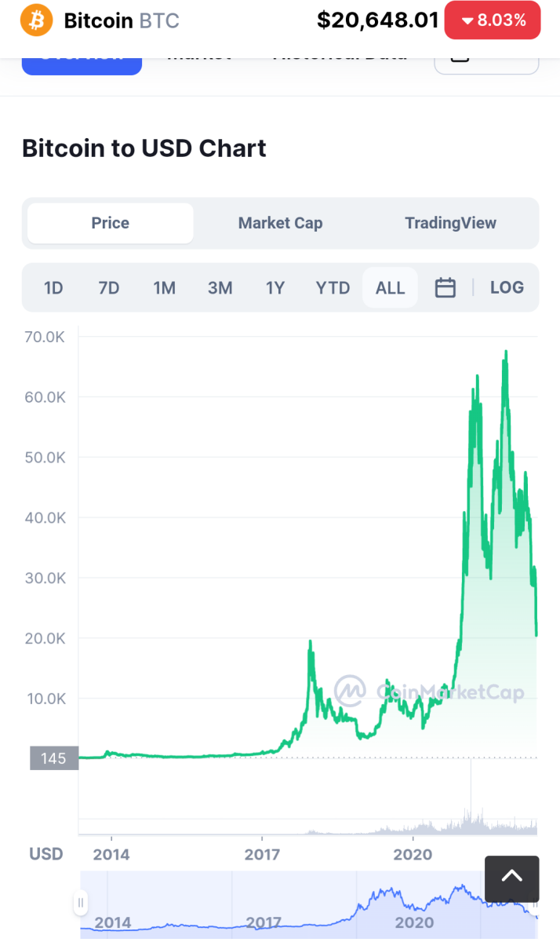Open the Historical Data section
The width and height of the screenshot is (560, 942).
(x=340, y=53)
